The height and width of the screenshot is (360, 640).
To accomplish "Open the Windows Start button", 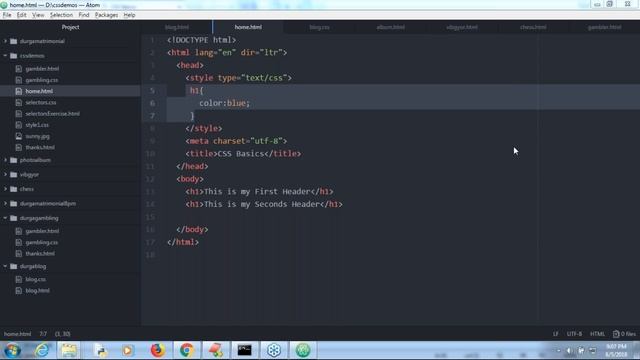I will coord(12,350).
